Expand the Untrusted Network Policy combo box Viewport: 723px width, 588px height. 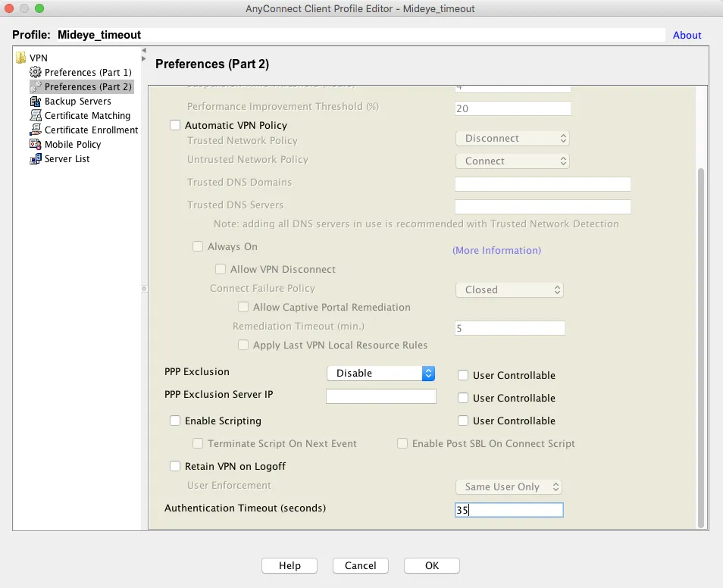[x=512, y=161]
